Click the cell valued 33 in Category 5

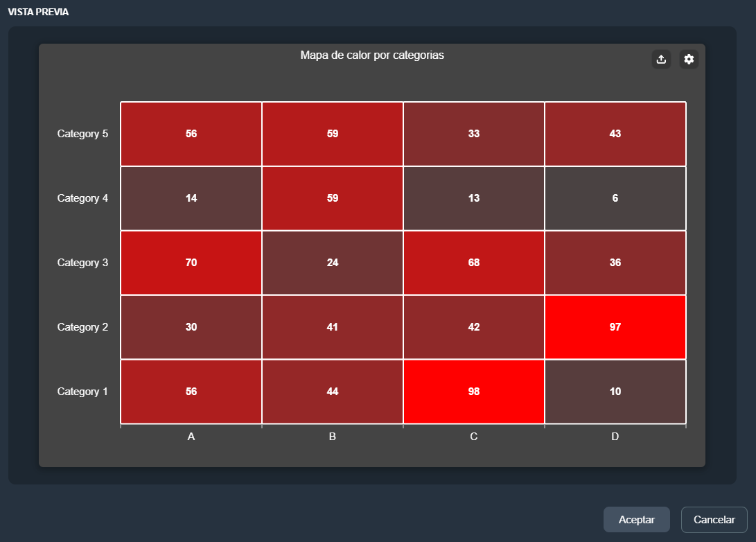(473, 134)
